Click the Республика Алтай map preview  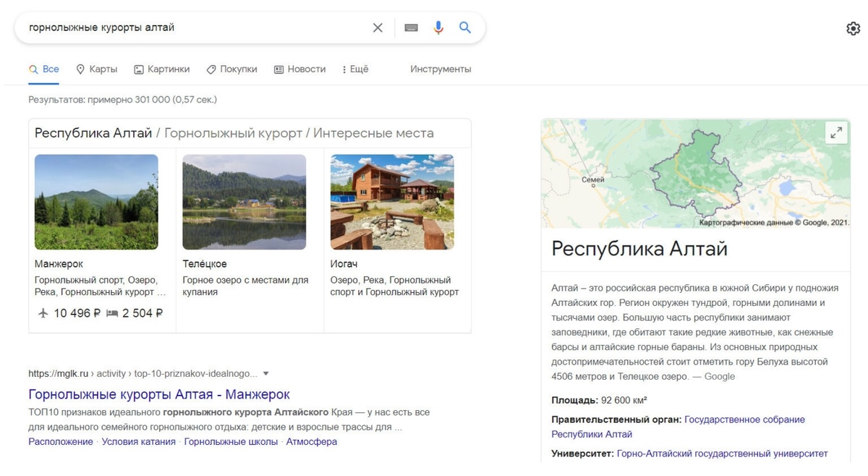point(695,174)
